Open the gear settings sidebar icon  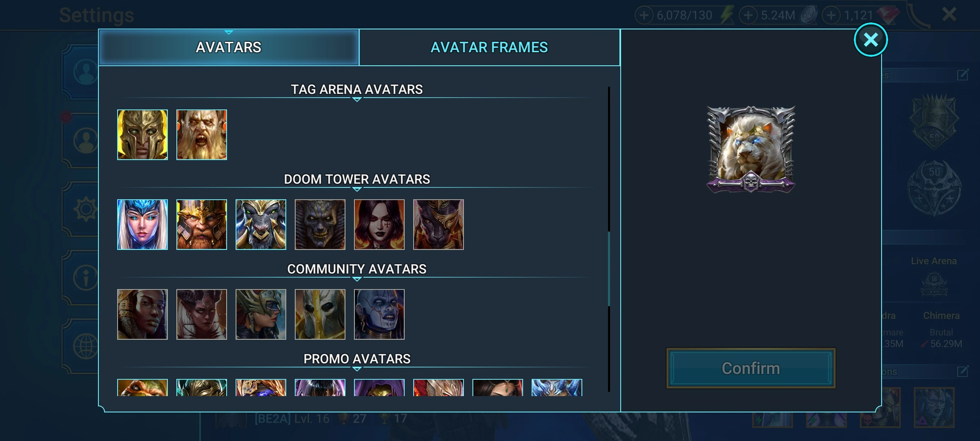click(x=85, y=209)
